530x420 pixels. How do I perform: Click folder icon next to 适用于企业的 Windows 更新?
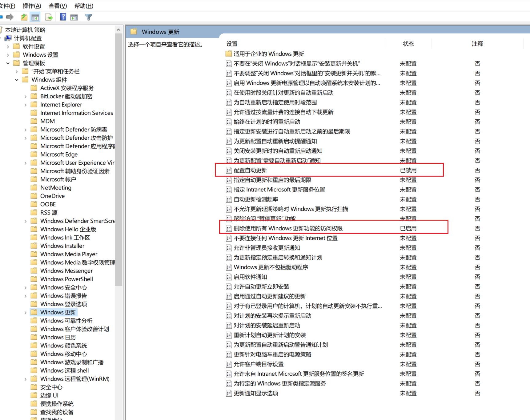[x=228, y=54]
